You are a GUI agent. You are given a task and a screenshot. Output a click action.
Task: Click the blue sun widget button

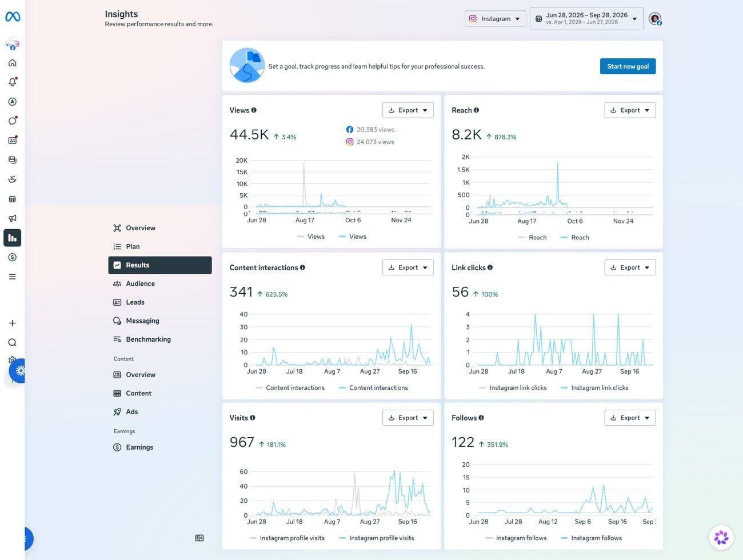click(x=19, y=371)
